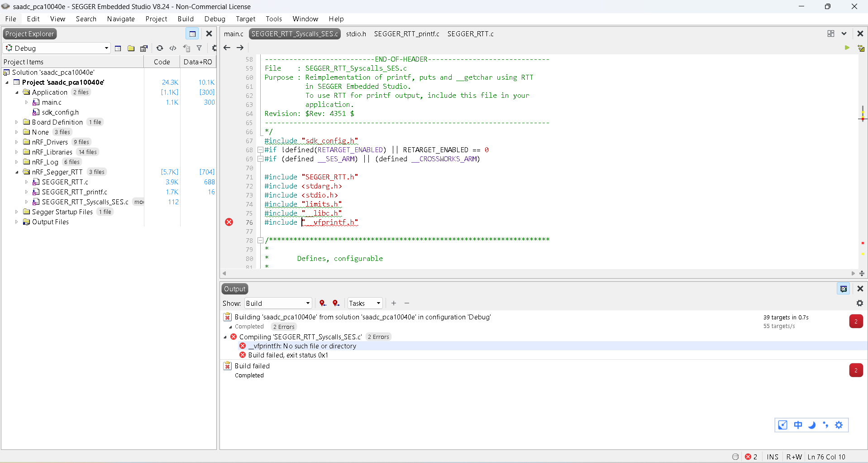Screen dimensions: 868x463
Task: Close the current editor document
Action: click(860, 34)
